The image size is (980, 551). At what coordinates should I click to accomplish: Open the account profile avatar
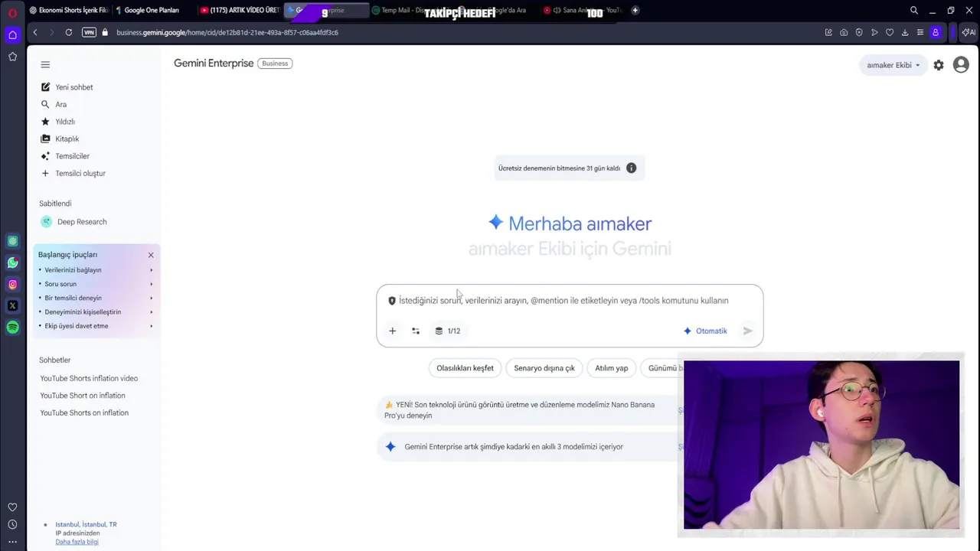[961, 65]
